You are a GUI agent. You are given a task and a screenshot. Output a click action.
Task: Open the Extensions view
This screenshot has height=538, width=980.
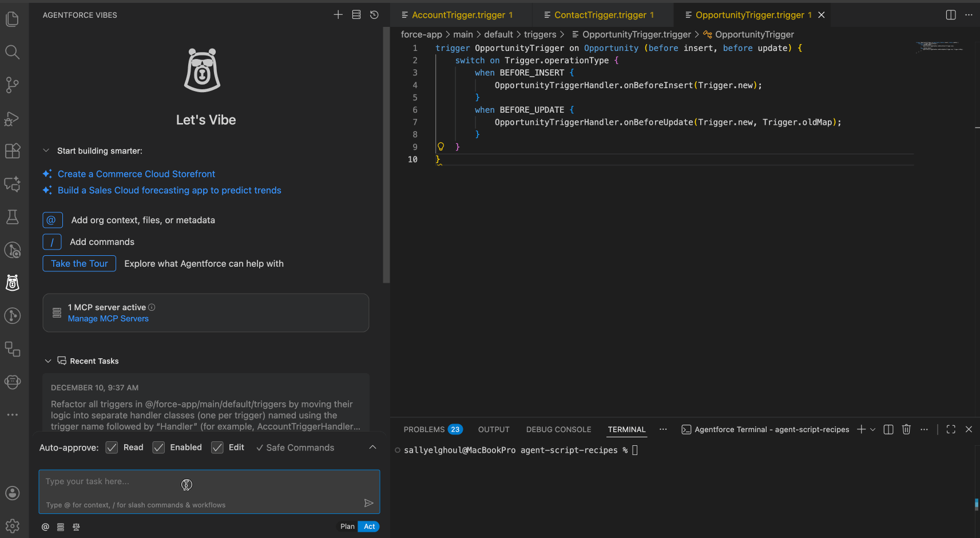tap(12, 151)
